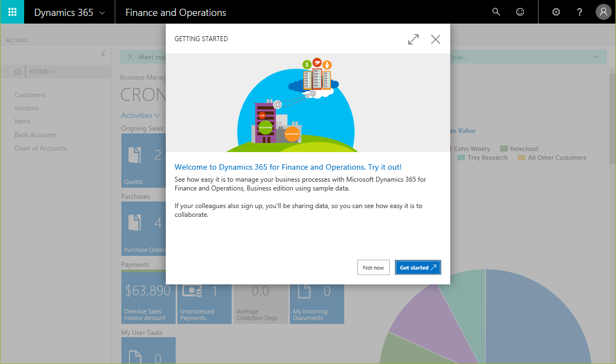Viewport: 616px width, 364px height.
Task: Open the My User Tasks tile
Action: (148, 350)
